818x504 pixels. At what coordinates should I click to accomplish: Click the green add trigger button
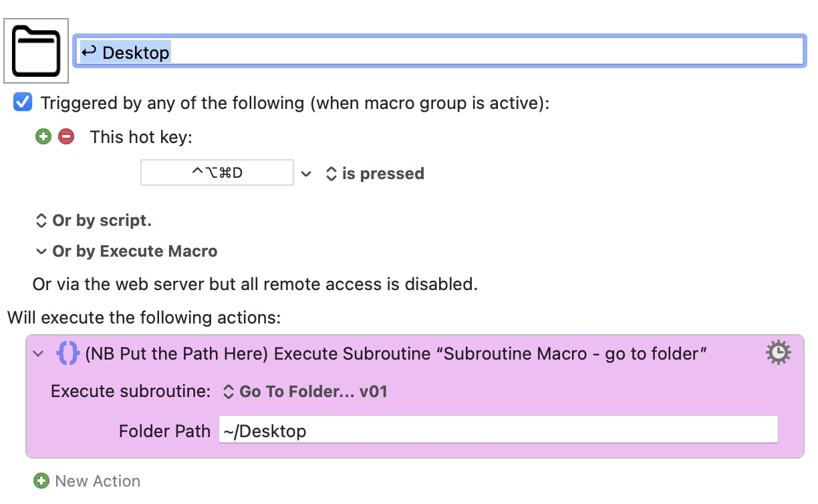[43, 137]
